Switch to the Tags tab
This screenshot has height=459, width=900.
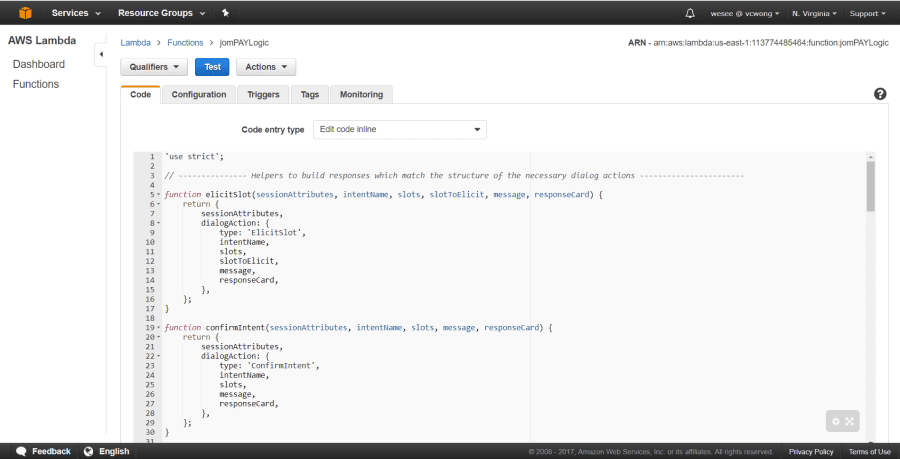(310, 95)
